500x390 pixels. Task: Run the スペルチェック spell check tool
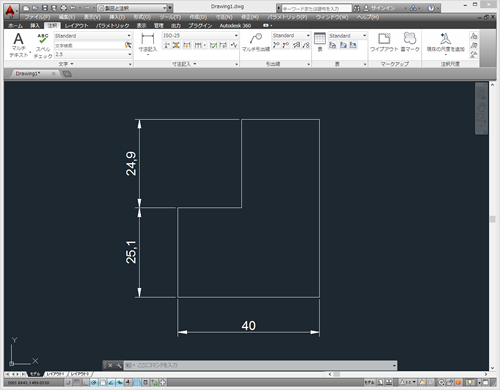(x=43, y=46)
